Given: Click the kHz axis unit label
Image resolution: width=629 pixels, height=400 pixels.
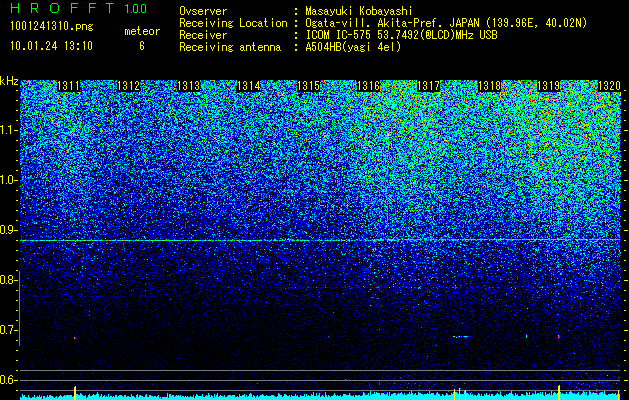Looking at the screenshot, I should click(9, 81).
